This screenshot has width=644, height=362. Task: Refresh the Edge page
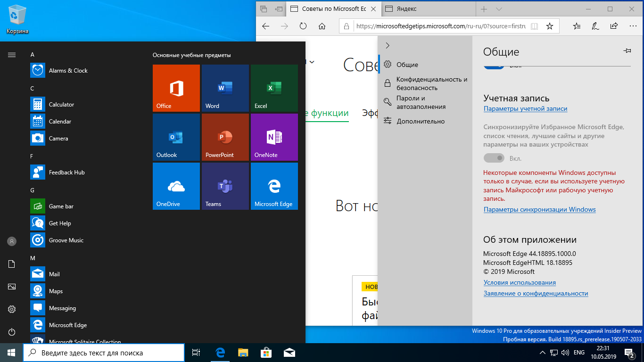(x=303, y=26)
